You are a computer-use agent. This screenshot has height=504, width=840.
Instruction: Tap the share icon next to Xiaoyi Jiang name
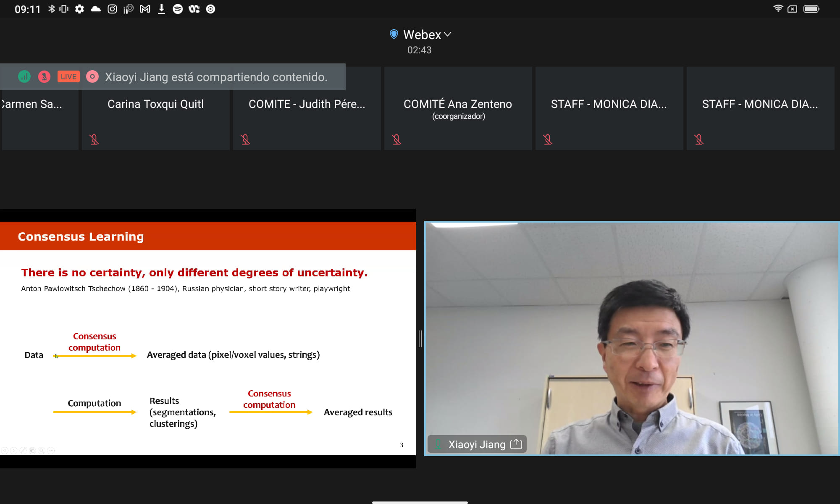(516, 444)
